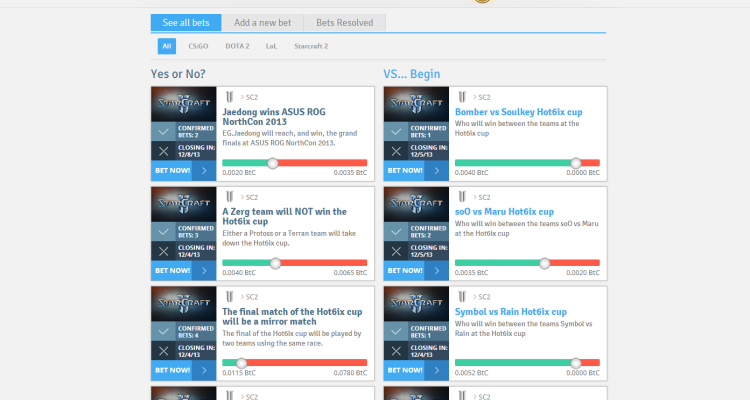Click Starcraft thumbnail on Symbol vs Rain
This screenshot has height=400, width=750.
416,304
